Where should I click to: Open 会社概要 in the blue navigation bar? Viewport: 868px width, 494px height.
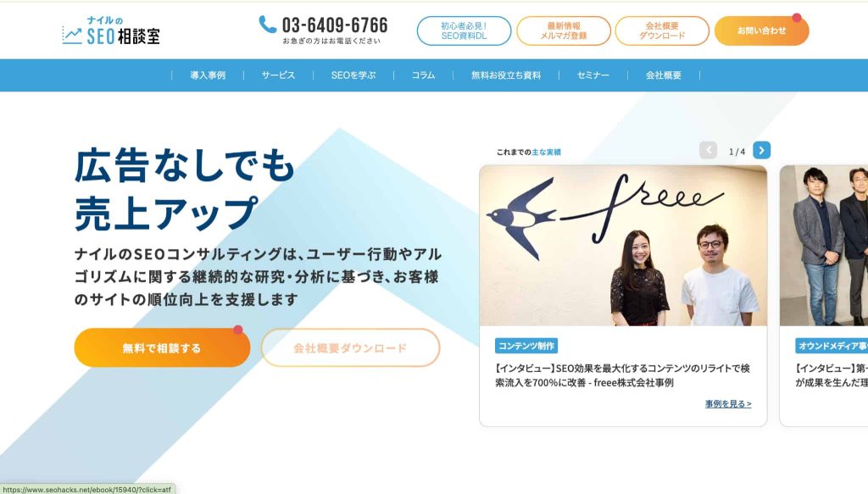click(663, 75)
